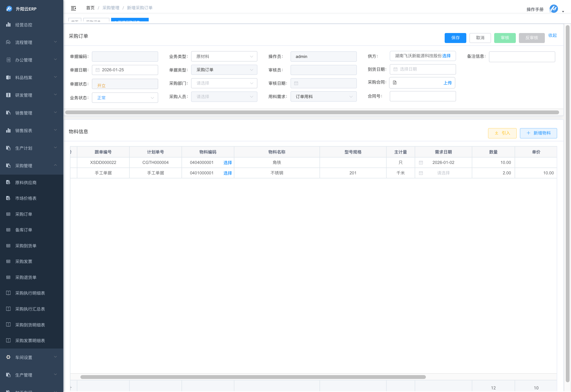Click document icon in 采购合同 field
This screenshot has height=392, width=571.
tap(395, 83)
